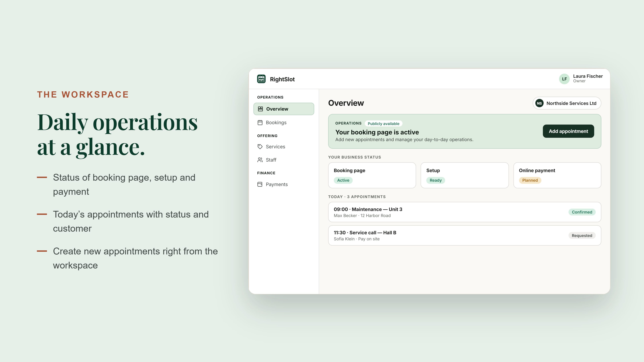Click the Overview grid icon in sidebar

pyautogui.click(x=260, y=109)
